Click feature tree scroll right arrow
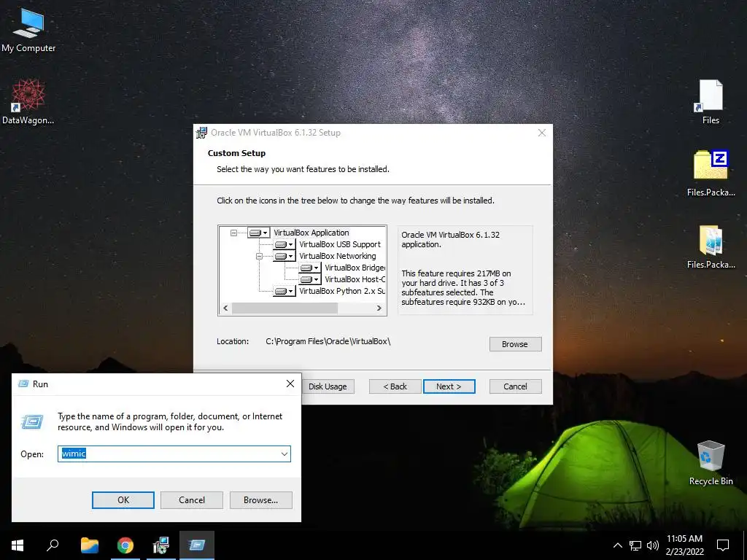 [x=379, y=308]
